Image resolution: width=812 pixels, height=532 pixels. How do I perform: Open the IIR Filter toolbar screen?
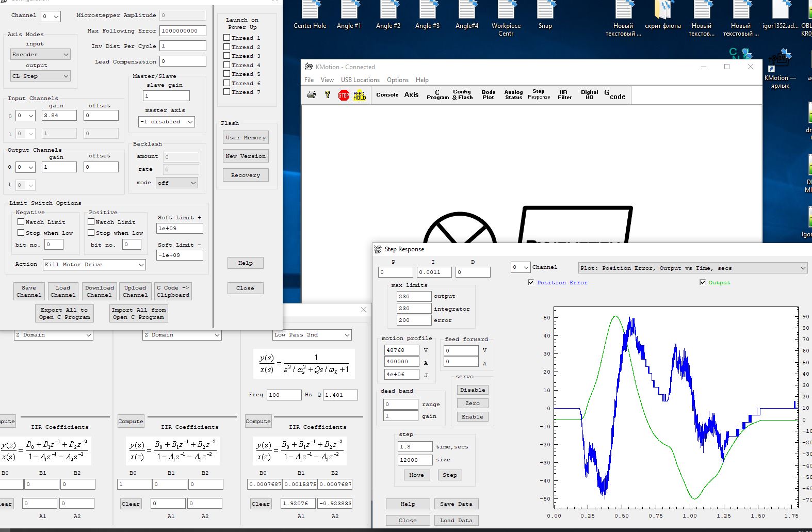tap(564, 95)
